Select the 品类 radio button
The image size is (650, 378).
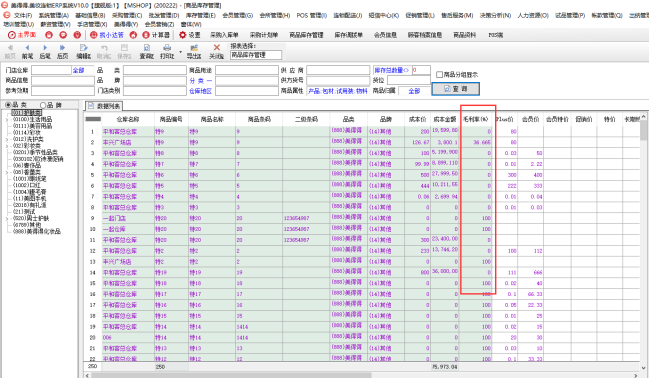click(8, 105)
